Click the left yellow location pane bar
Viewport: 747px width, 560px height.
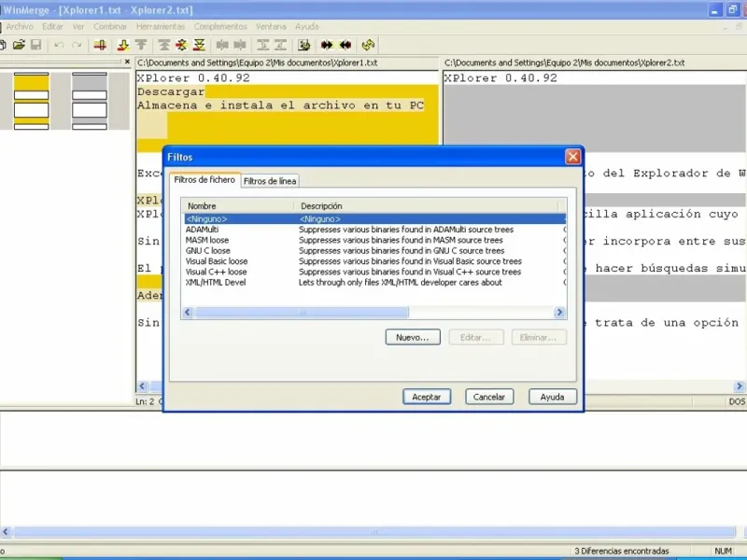pyautogui.click(x=32, y=101)
